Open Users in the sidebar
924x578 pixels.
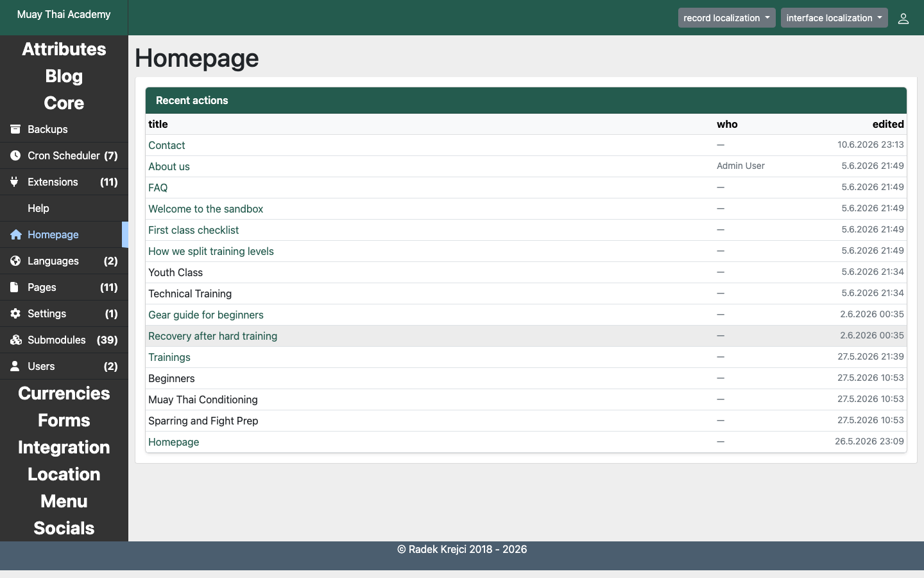pyautogui.click(x=64, y=366)
